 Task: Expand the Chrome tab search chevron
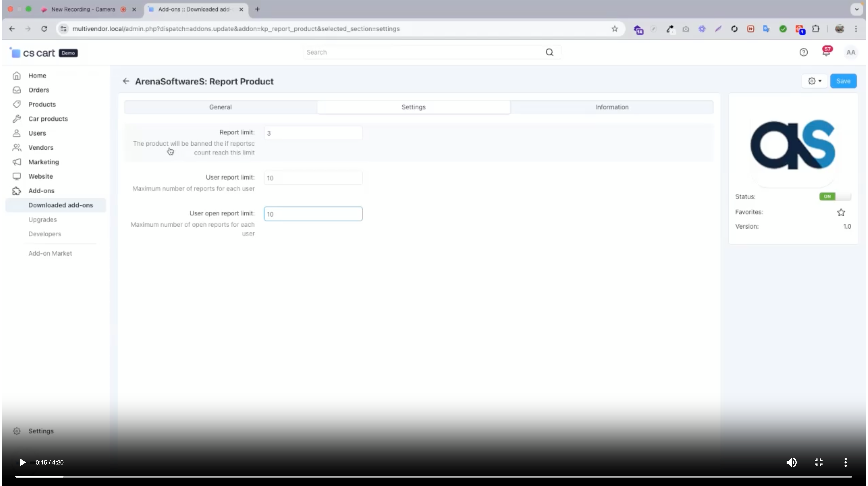click(857, 9)
